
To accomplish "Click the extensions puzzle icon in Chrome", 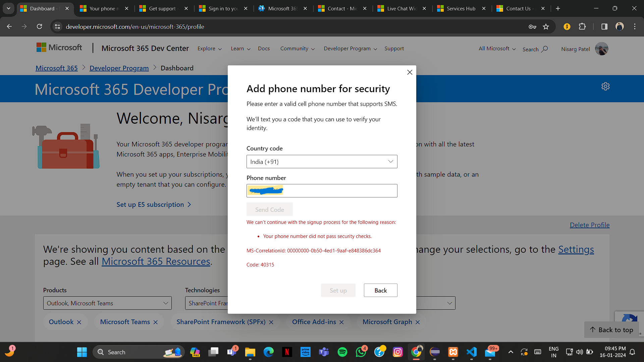I will 583,26.
